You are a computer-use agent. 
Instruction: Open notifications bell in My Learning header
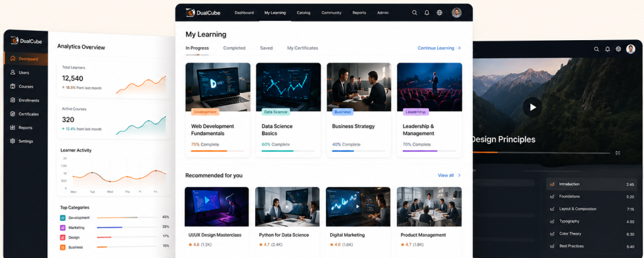[427, 13]
